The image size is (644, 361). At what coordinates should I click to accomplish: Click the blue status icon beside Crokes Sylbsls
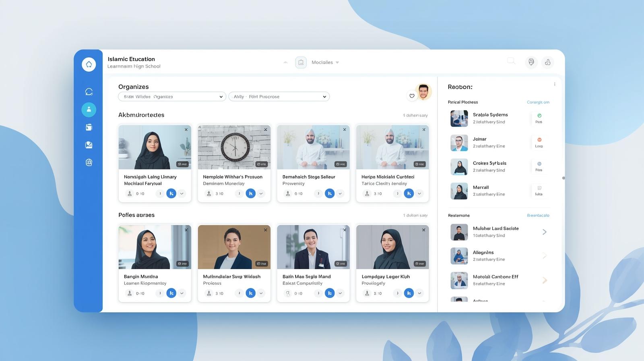pos(539,164)
